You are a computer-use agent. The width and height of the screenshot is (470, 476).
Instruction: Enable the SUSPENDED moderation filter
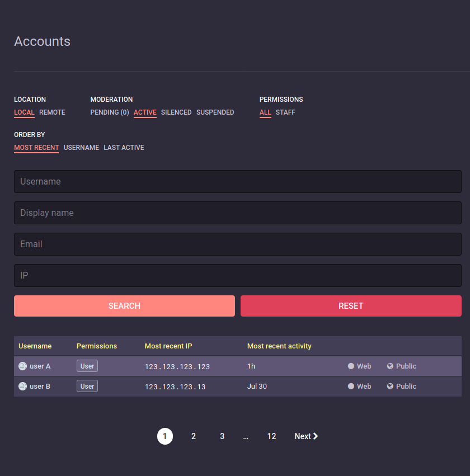coord(215,112)
